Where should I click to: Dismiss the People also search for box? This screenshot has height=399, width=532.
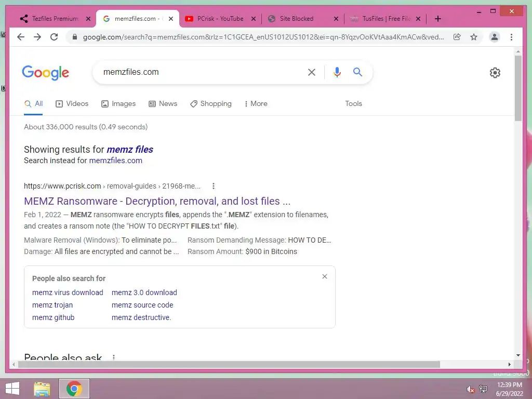(325, 276)
